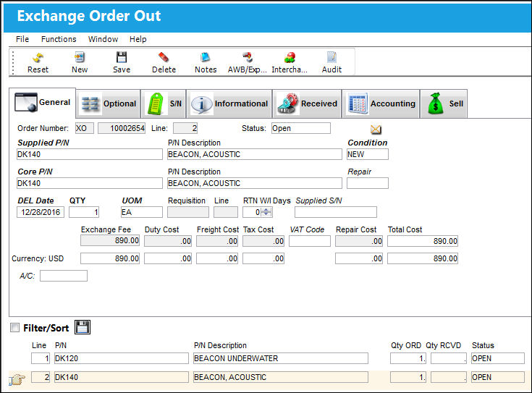Click the USD Exchange Fee field 890.00
532x393 pixels.
coord(110,258)
